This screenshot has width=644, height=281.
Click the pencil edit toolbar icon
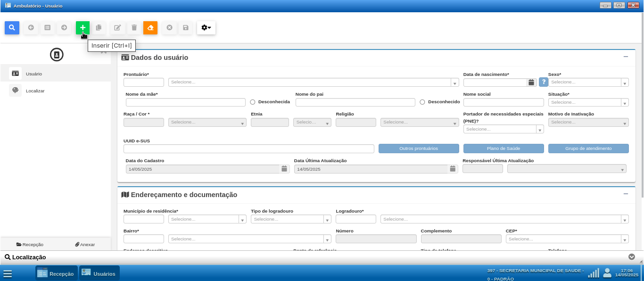[x=117, y=28]
